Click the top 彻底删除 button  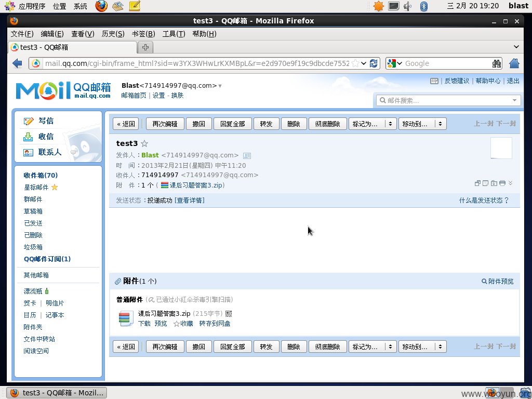[x=327, y=124]
